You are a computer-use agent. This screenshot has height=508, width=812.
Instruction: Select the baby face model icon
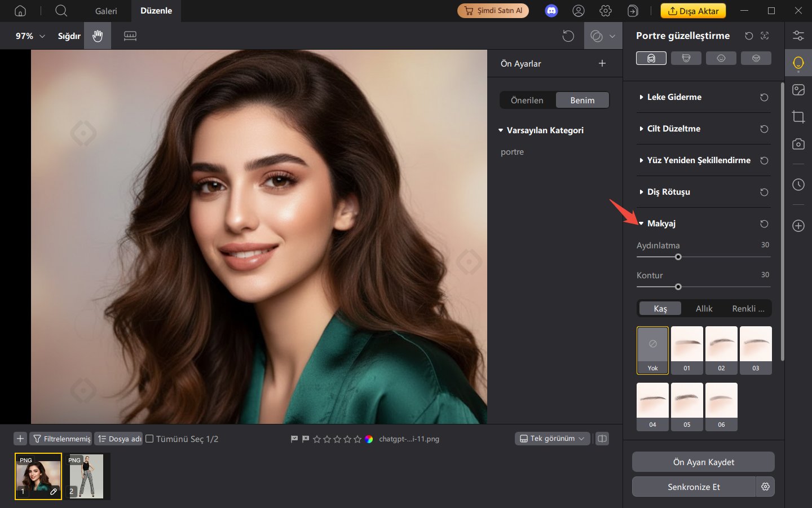click(721, 58)
